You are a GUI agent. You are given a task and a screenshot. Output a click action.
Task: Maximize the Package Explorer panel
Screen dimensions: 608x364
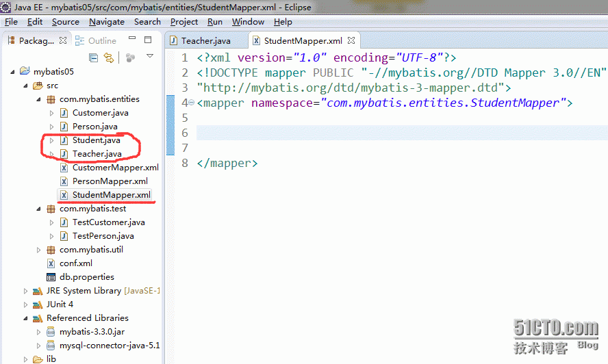[x=148, y=40]
